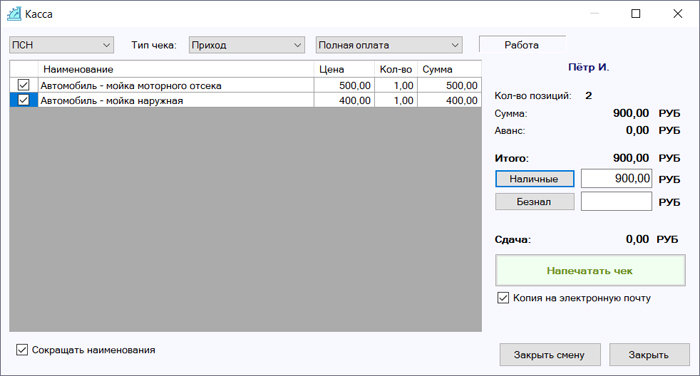This screenshot has width=700, height=376.
Task: Toggle Сокращать наименования checkbox
Action: pos(22,350)
